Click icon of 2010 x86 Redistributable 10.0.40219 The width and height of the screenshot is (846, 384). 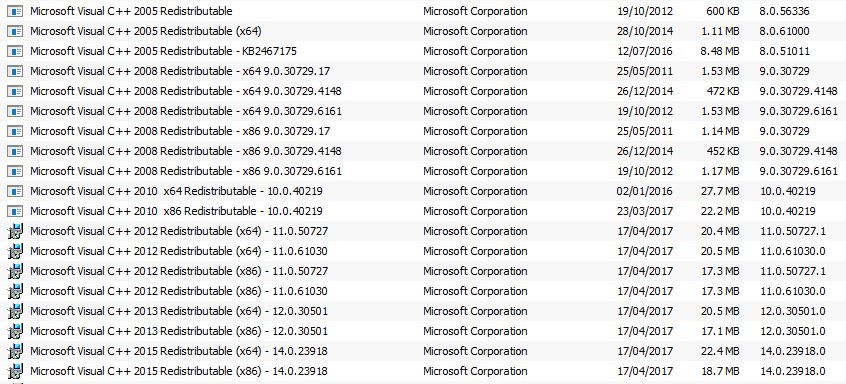pos(15,210)
